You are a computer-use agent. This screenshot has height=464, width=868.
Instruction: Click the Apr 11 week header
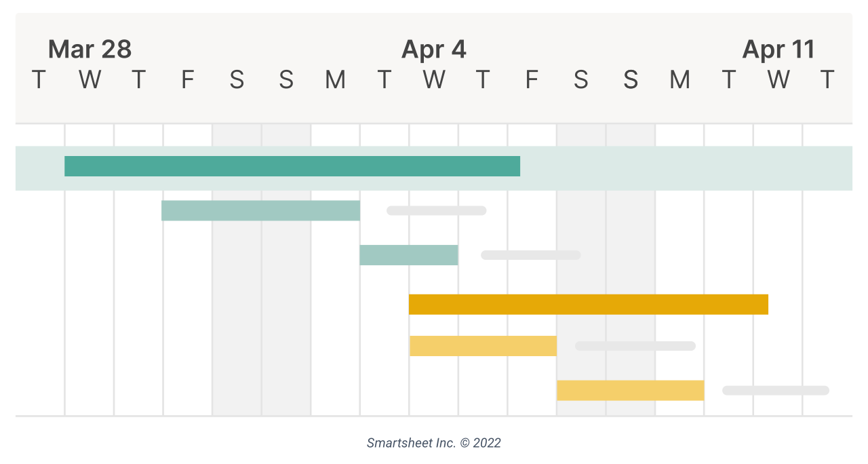click(x=778, y=50)
